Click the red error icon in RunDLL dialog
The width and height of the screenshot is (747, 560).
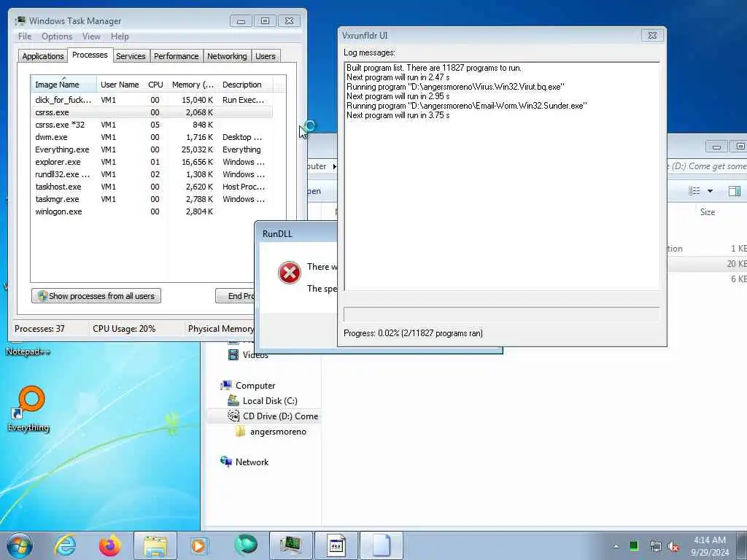289,273
